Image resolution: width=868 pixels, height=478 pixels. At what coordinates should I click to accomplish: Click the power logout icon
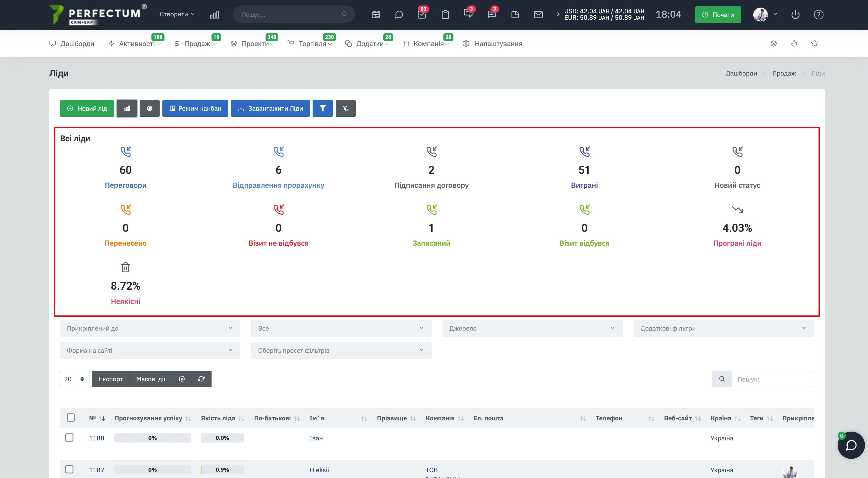[x=795, y=15]
